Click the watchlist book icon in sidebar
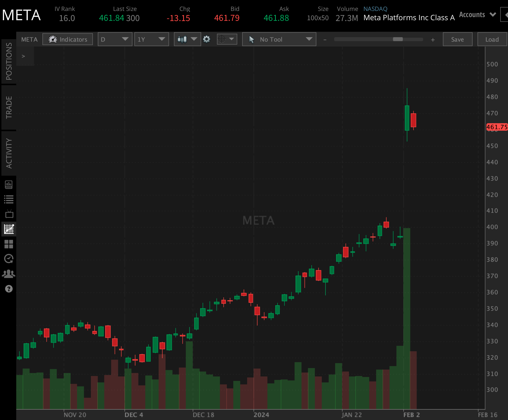Image resolution: width=508 pixels, height=420 pixels. 9,199
